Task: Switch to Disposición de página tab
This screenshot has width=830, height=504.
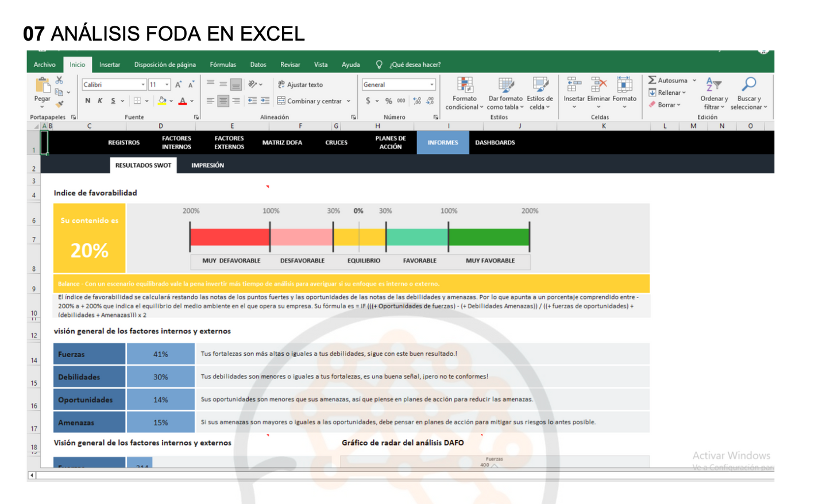Action: pos(165,65)
